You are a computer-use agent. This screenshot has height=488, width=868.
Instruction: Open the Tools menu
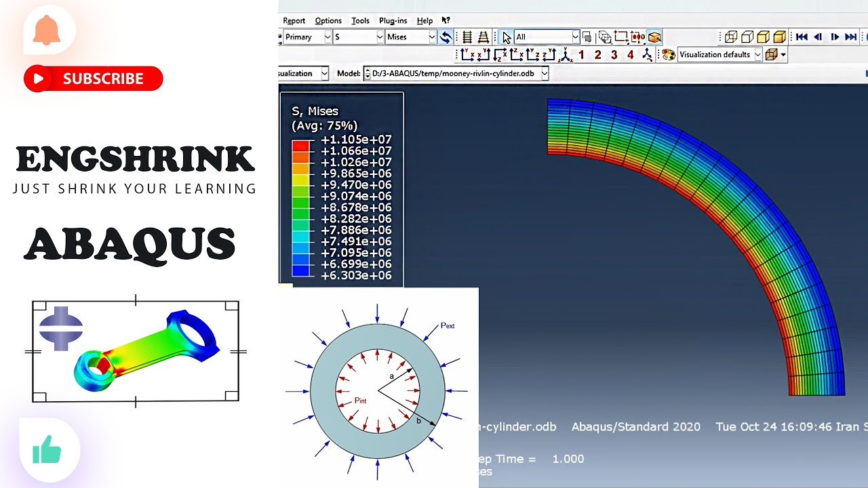(360, 20)
